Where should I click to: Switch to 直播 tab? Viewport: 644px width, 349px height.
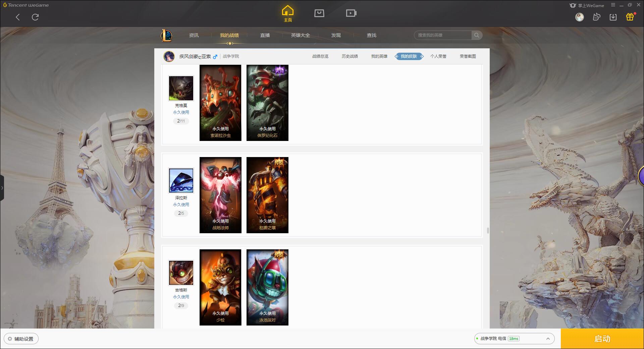[265, 35]
